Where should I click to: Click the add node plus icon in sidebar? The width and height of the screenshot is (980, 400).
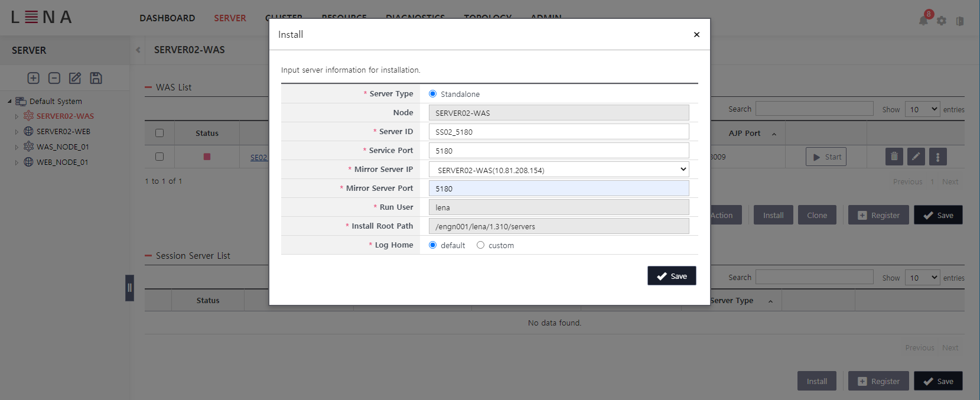pyautogui.click(x=34, y=78)
